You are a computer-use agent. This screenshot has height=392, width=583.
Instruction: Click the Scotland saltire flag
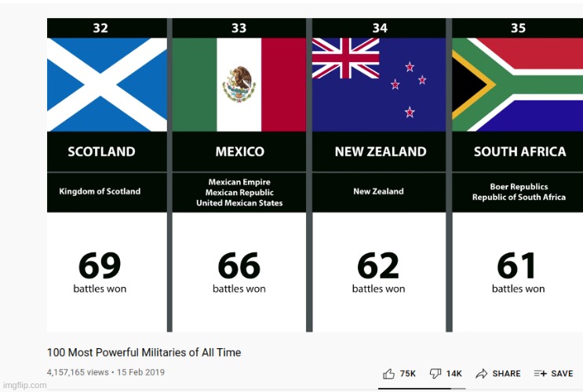(107, 85)
